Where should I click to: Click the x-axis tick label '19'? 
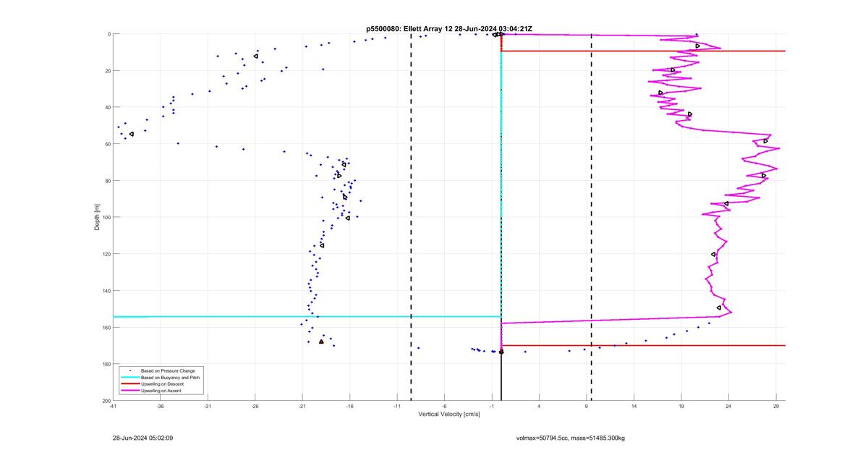click(x=681, y=407)
